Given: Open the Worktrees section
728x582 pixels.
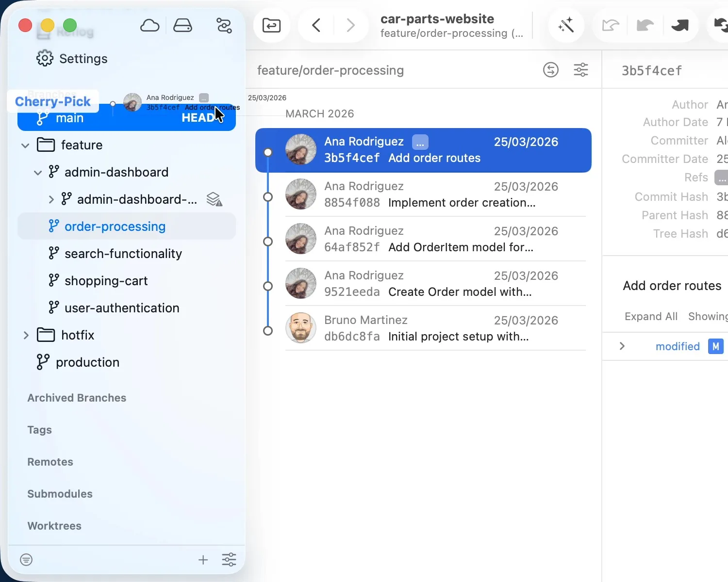Looking at the screenshot, I should pos(54,526).
